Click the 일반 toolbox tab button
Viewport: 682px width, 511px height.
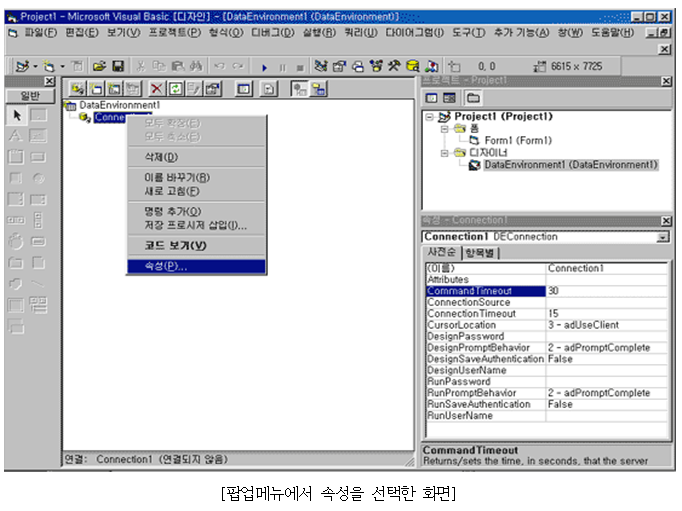click(x=30, y=96)
